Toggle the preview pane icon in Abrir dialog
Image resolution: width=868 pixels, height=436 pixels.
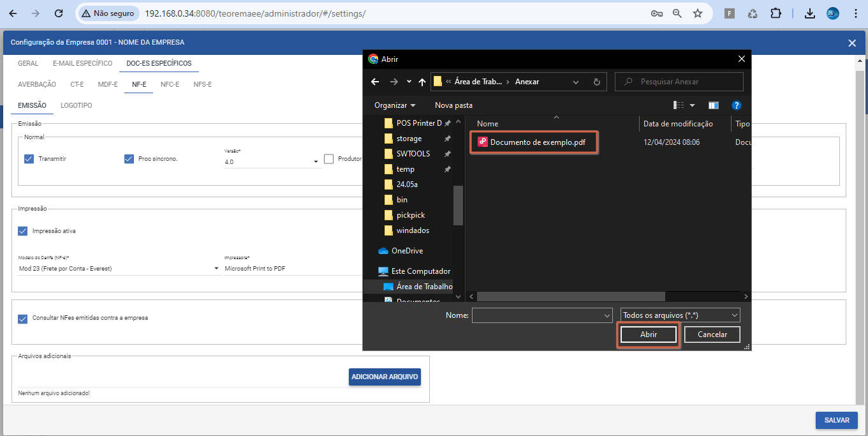click(714, 105)
